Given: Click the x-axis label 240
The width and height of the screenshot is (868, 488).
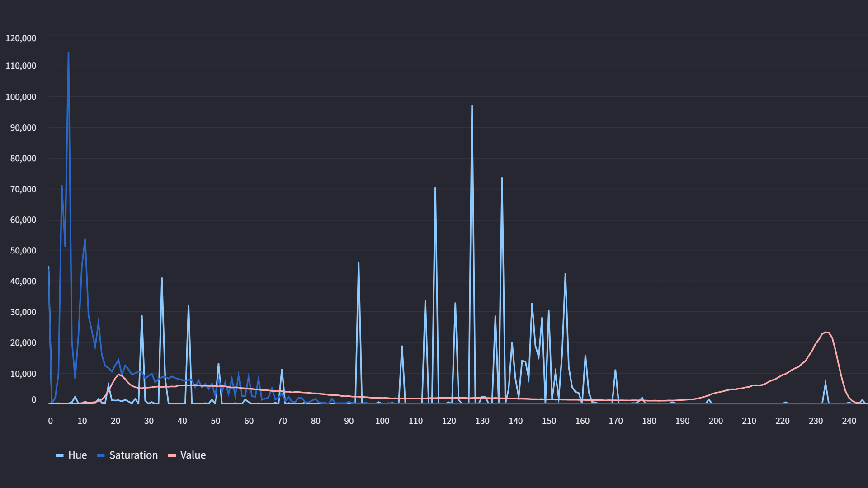Looking at the screenshot, I should pos(849,421).
